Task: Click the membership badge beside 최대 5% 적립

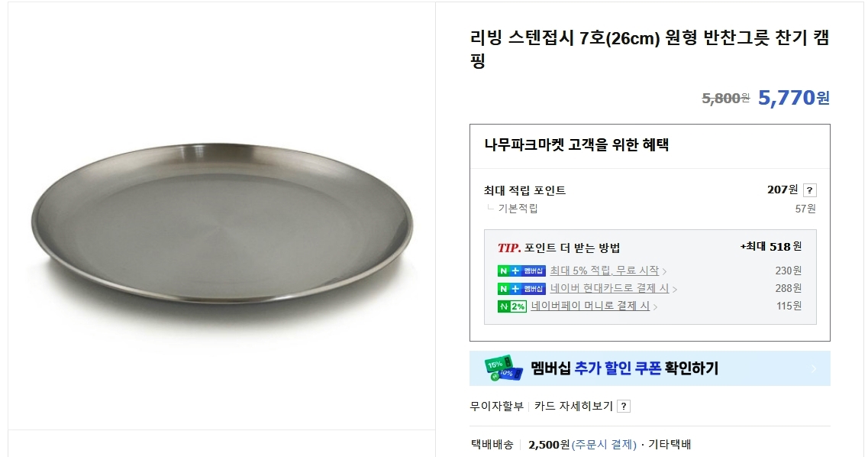Action: point(521,271)
